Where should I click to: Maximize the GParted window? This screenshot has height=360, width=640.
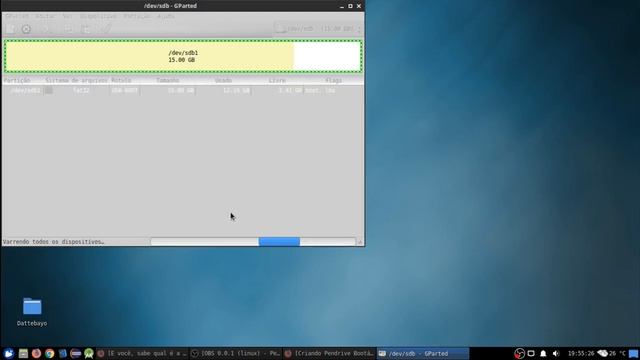[350, 6]
